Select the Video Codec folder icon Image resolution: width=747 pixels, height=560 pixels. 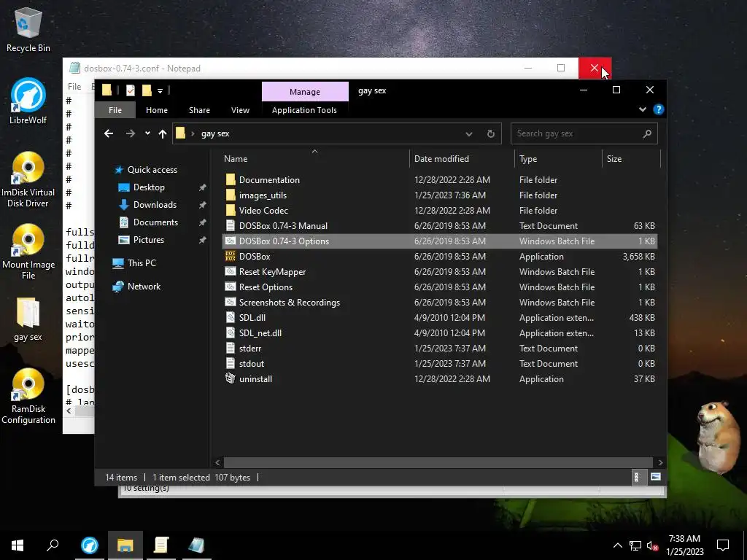(231, 210)
